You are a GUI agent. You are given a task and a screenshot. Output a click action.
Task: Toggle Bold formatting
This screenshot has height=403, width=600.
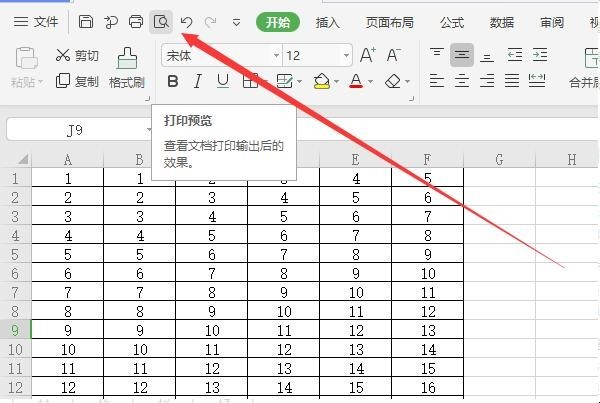pos(173,81)
